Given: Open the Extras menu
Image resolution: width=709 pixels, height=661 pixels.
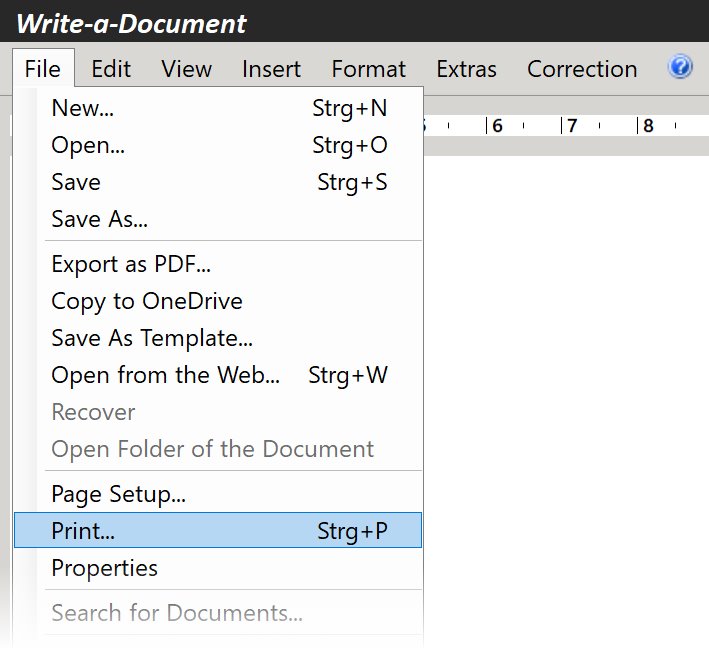Looking at the screenshot, I should pos(466,69).
